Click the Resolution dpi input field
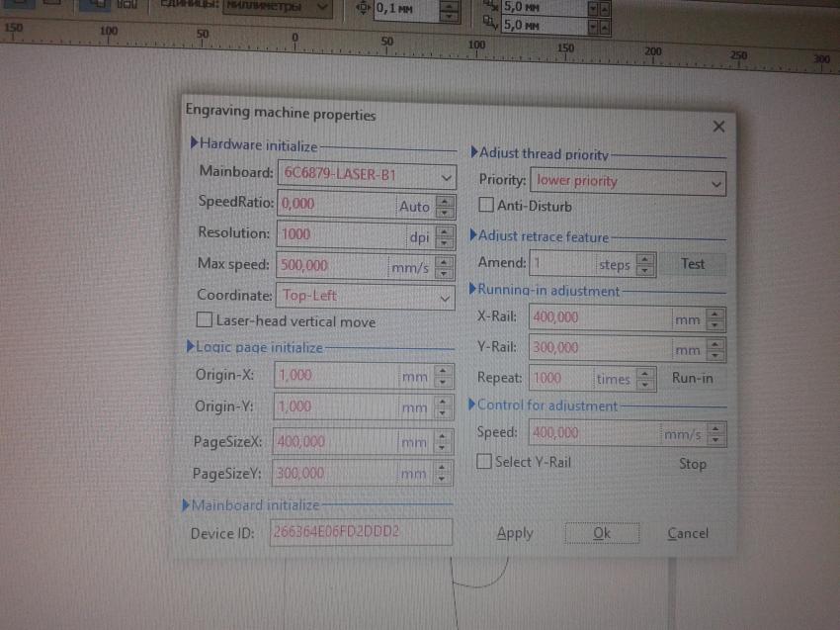The image size is (840, 630). tap(336, 235)
